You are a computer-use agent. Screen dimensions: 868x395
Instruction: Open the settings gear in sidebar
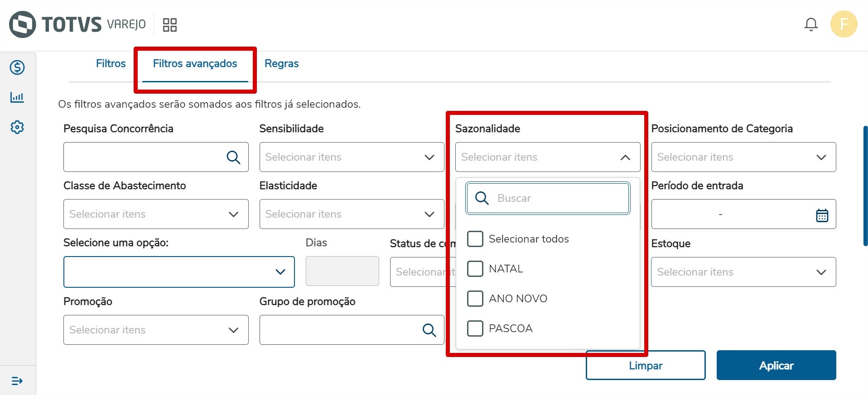pyautogui.click(x=17, y=127)
